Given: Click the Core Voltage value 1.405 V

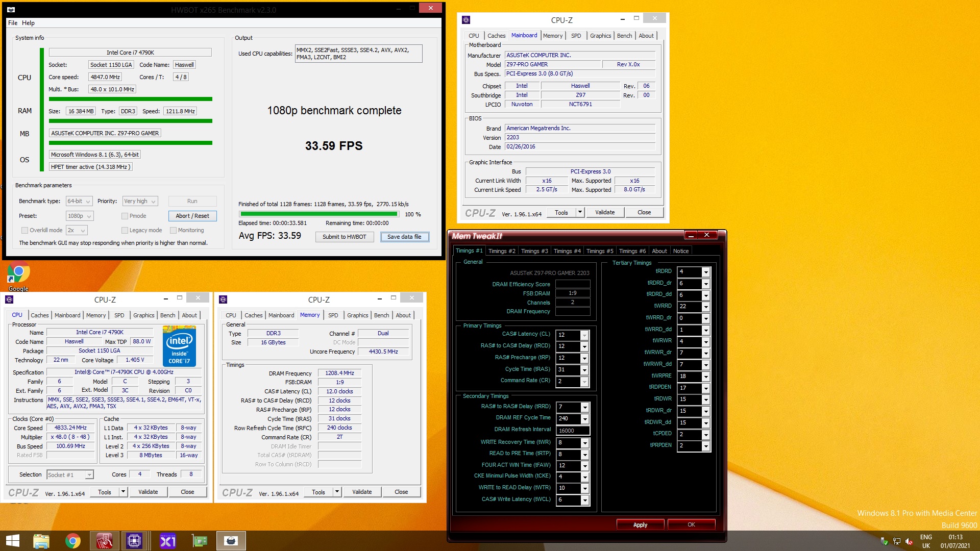Looking at the screenshot, I should pyautogui.click(x=135, y=360).
